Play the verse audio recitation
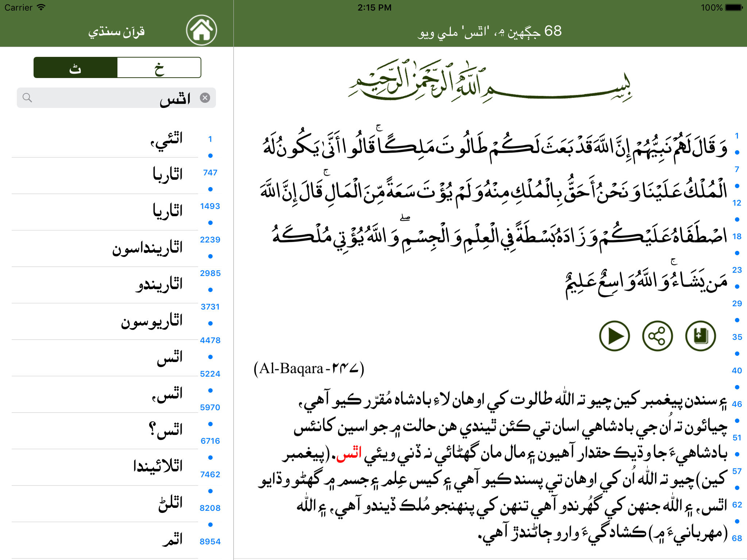The height and width of the screenshot is (560, 747). [x=615, y=336]
